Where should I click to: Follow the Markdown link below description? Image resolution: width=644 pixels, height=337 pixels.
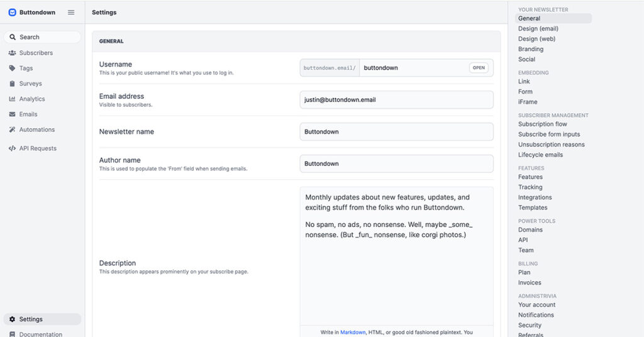point(353,332)
